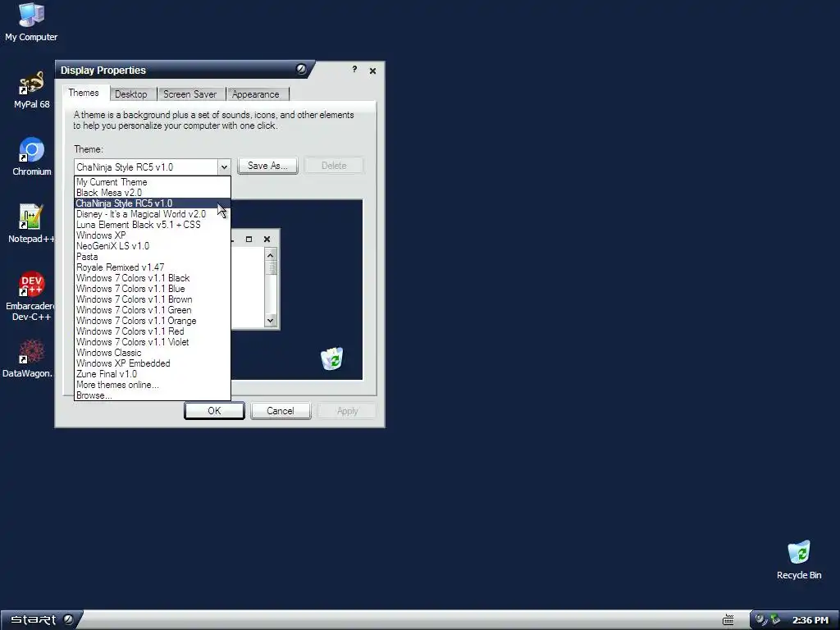840x630 pixels.
Task: Confirm with the OK button
Action: click(214, 411)
